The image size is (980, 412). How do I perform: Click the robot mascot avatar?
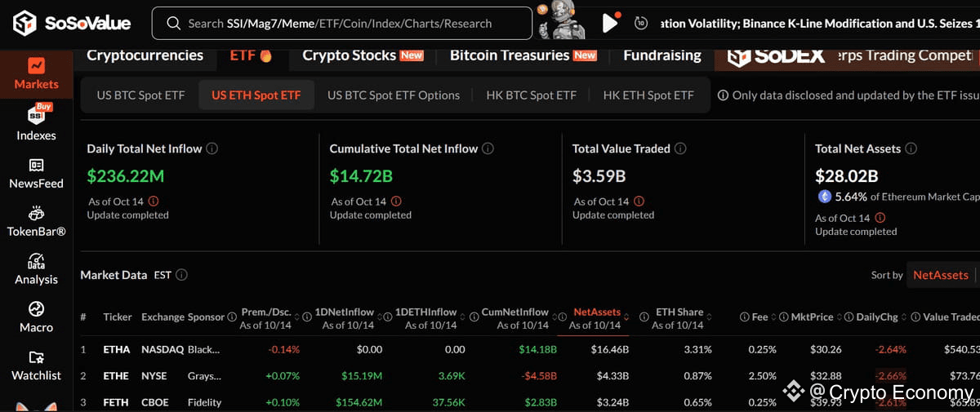click(x=563, y=22)
